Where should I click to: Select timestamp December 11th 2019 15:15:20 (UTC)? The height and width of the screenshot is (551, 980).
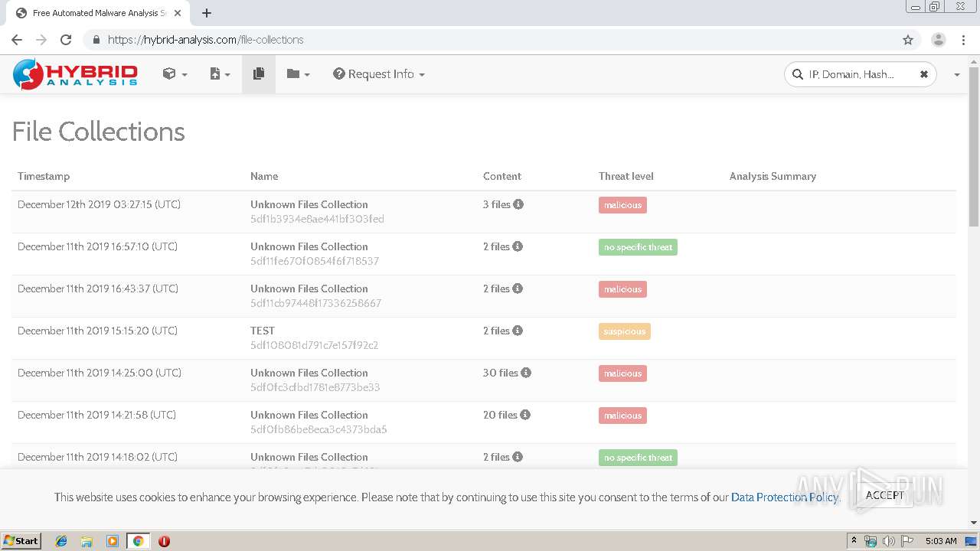point(97,331)
